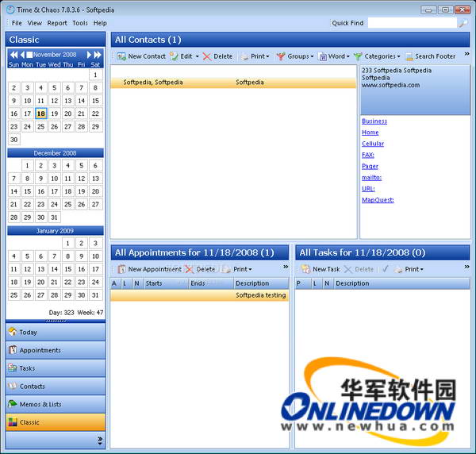Click in the Quick Find input field
The height and width of the screenshot is (454, 476).
pyautogui.click(x=413, y=23)
